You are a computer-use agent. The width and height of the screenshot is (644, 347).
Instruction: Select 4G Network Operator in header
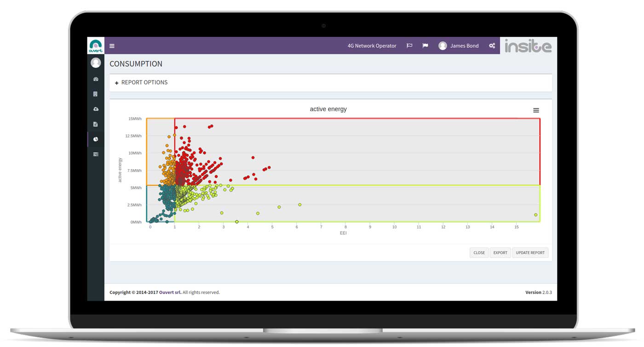click(372, 46)
